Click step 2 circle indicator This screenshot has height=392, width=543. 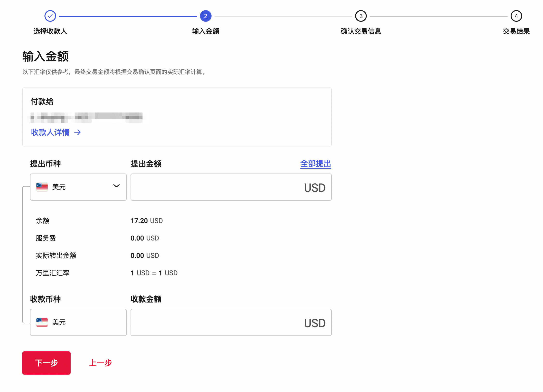[205, 16]
